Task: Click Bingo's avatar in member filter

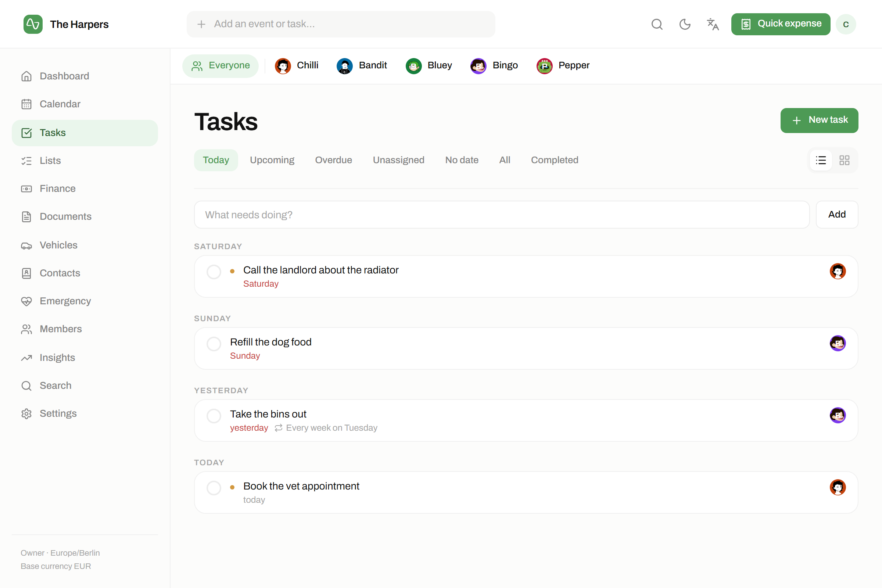Action: (x=478, y=66)
